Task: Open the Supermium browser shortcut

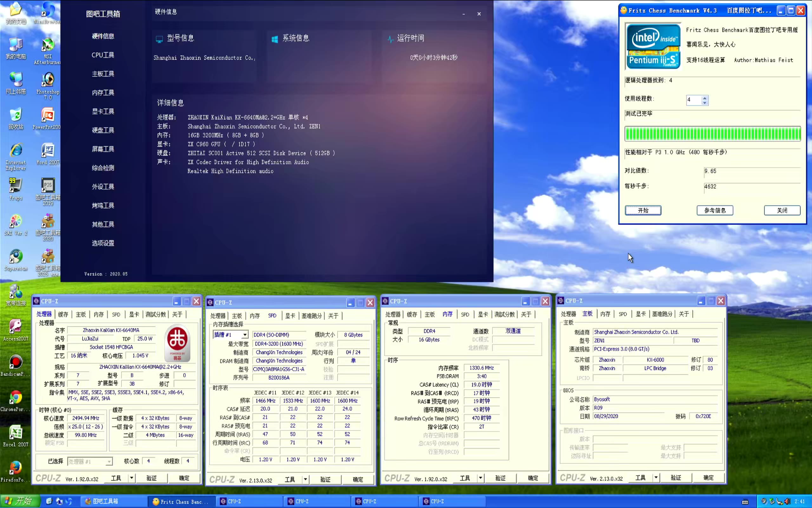Action: pyautogui.click(x=16, y=260)
